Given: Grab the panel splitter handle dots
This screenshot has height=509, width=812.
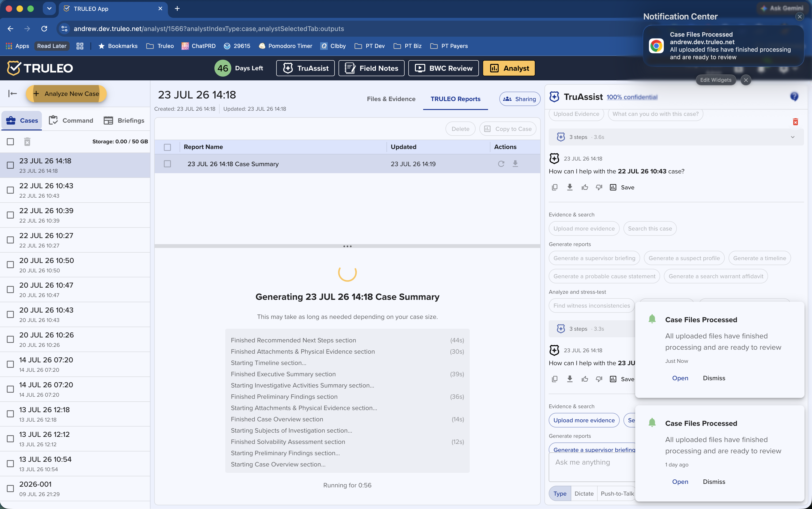Looking at the screenshot, I should click(x=347, y=247).
